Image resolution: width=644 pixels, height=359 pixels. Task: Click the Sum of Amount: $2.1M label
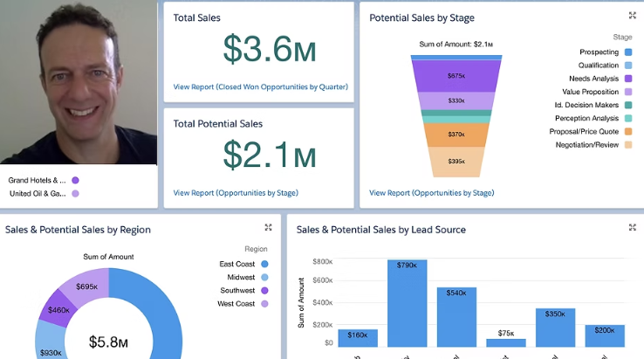point(456,45)
